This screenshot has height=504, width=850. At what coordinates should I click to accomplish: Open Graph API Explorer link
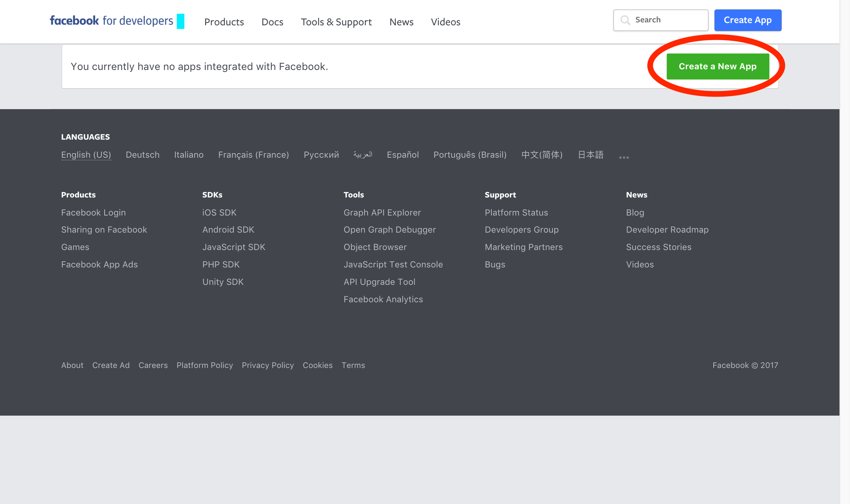[x=382, y=213]
